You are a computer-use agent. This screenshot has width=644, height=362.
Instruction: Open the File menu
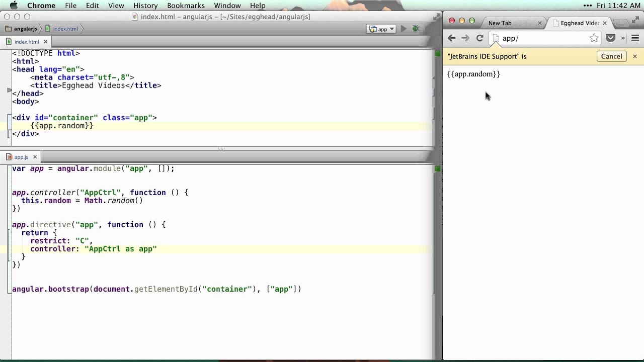(x=70, y=6)
